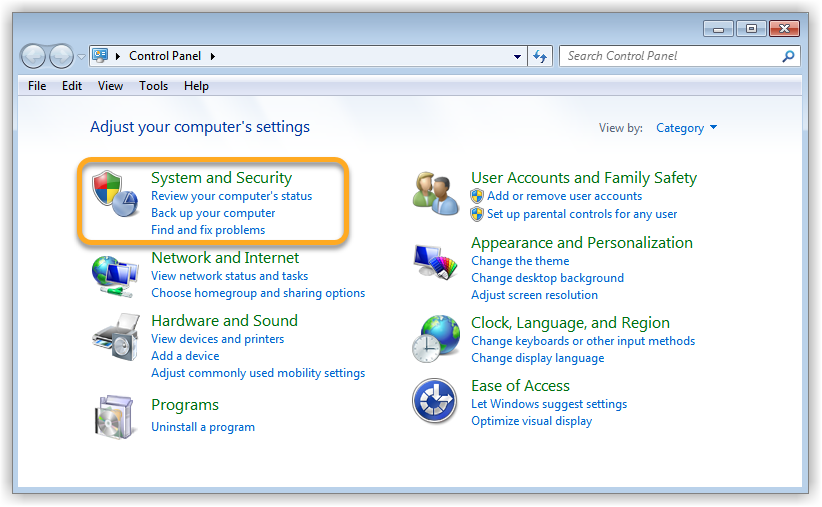Viewport: 822px width, 507px height.
Task: Open the Programs box icon
Action: [115, 416]
